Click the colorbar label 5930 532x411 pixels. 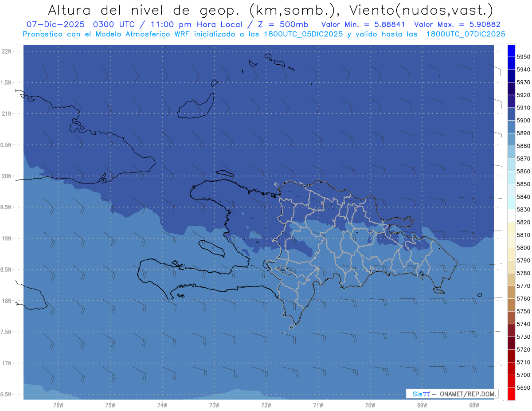pos(523,82)
